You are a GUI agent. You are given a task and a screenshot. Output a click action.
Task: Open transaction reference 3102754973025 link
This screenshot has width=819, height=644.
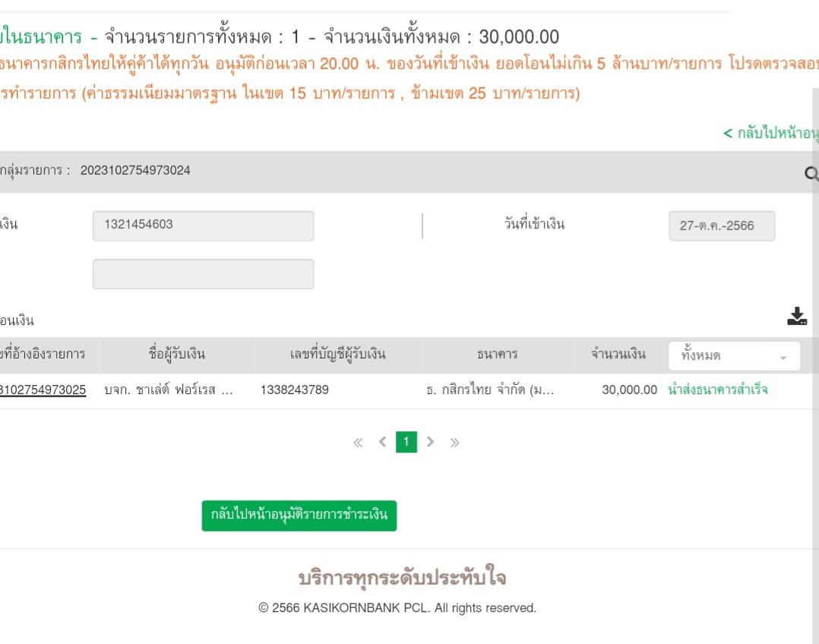[x=43, y=390]
